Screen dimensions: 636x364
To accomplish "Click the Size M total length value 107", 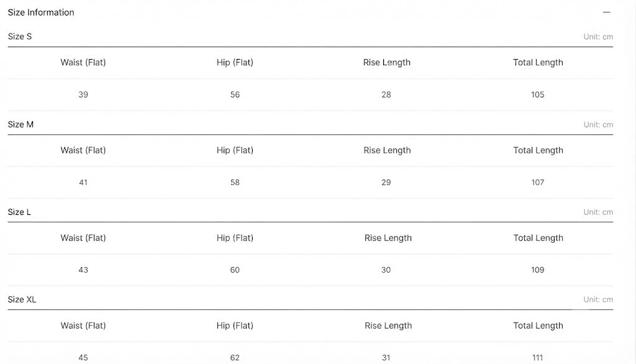I will (x=537, y=182).
